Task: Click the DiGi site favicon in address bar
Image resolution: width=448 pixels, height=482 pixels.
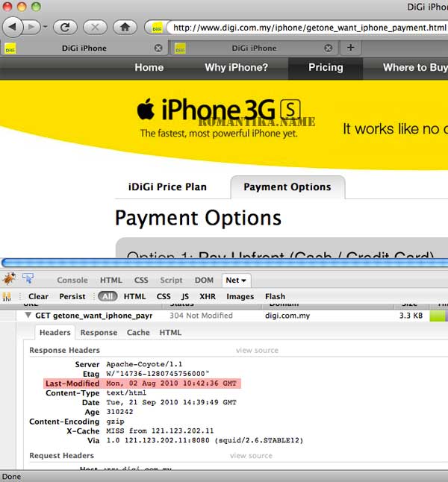Action: (x=157, y=28)
